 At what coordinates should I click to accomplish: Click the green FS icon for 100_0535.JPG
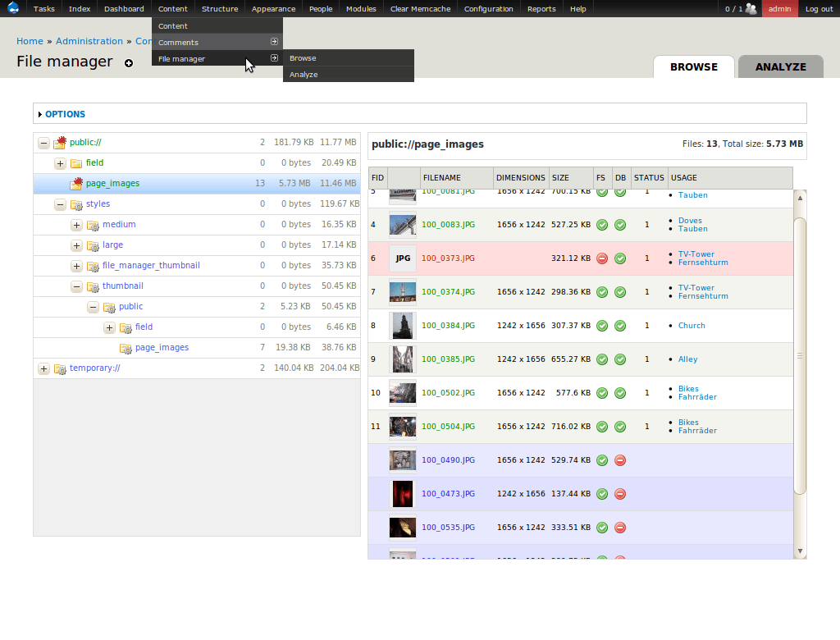click(x=602, y=528)
